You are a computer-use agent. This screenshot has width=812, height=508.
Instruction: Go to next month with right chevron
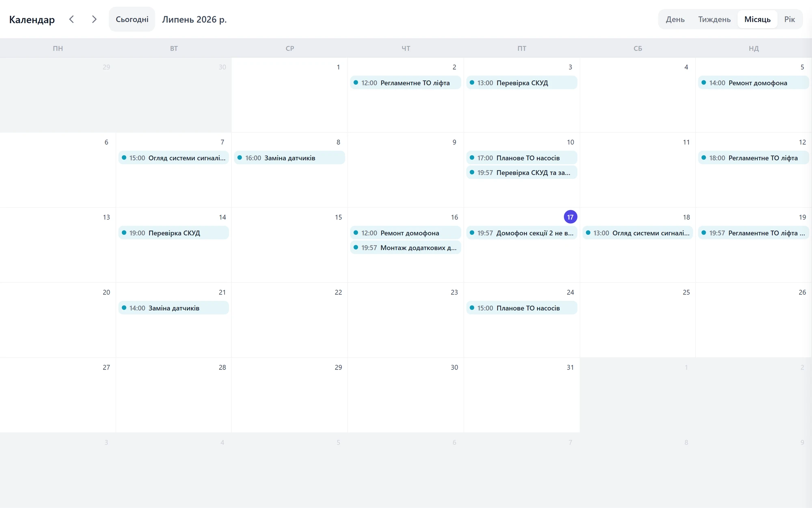pos(94,19)
